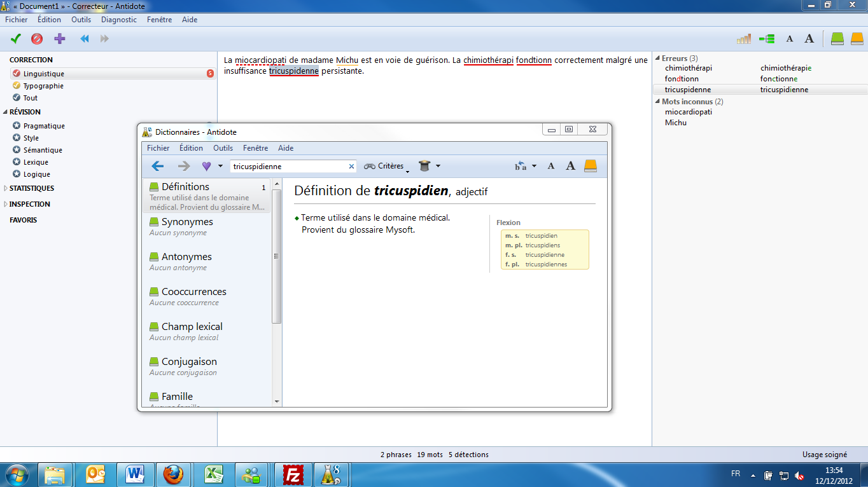This screenshot has height=487, width=868.
Task: Click the black hat icon in Dictionnaires toolbar
Action: click(424, 166)
